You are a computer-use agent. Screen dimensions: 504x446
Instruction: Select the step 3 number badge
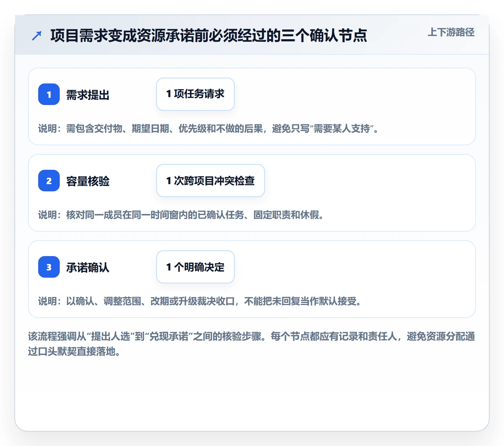point(49,267)
